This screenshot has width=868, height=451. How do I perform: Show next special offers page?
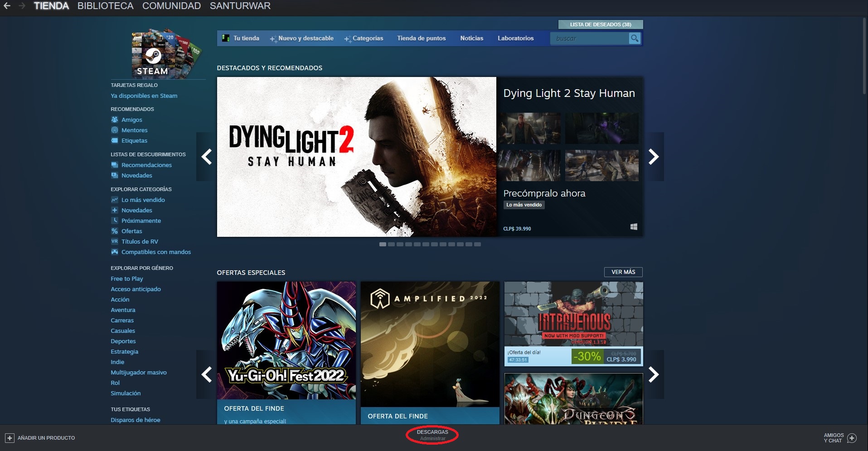[x=654, y=374]
